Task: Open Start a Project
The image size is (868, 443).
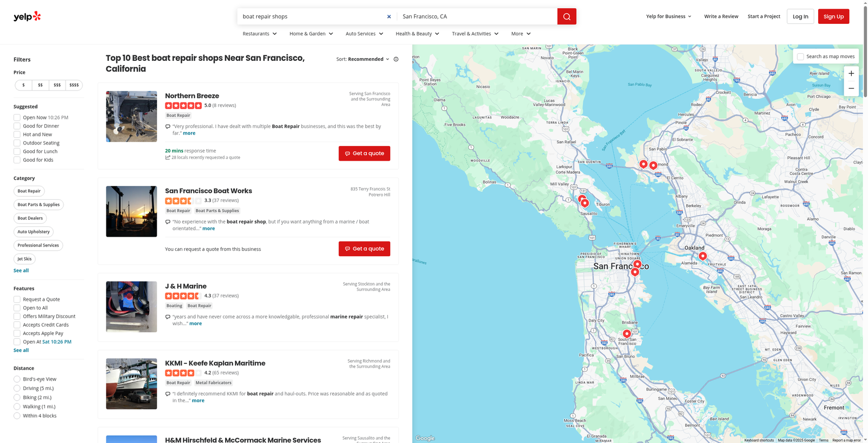Action: click(764, 16)
